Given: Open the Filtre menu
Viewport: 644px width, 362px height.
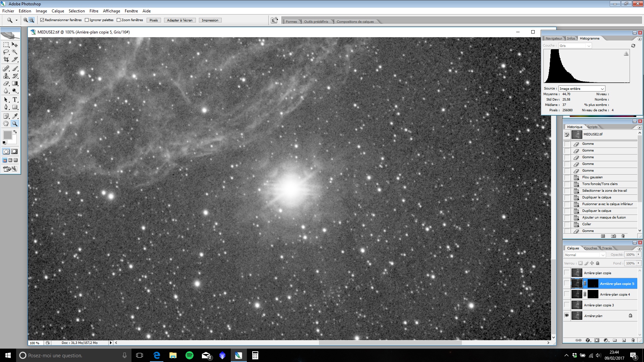Looking at the screenshot, I should pyautogui.click(x=94, y=11).
